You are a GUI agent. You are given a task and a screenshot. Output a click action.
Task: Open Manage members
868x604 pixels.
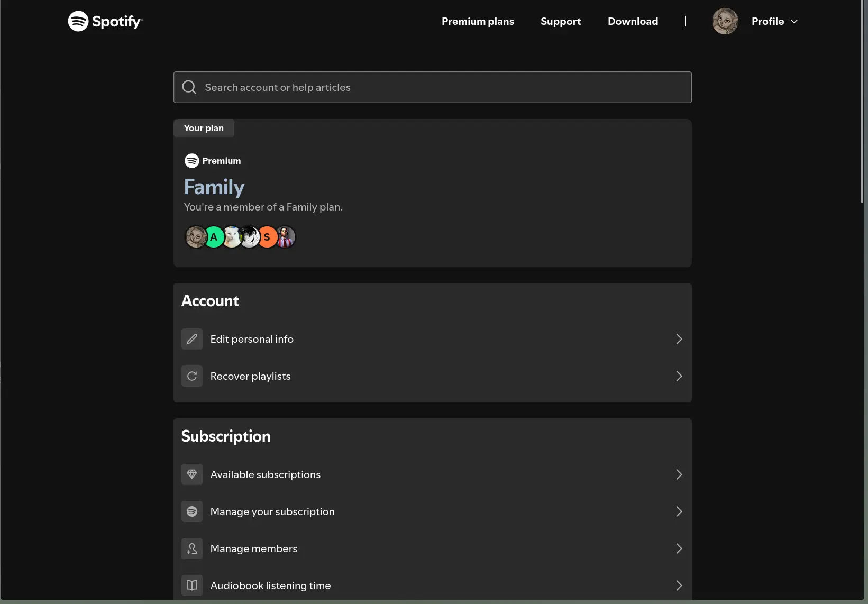point(432,548)
